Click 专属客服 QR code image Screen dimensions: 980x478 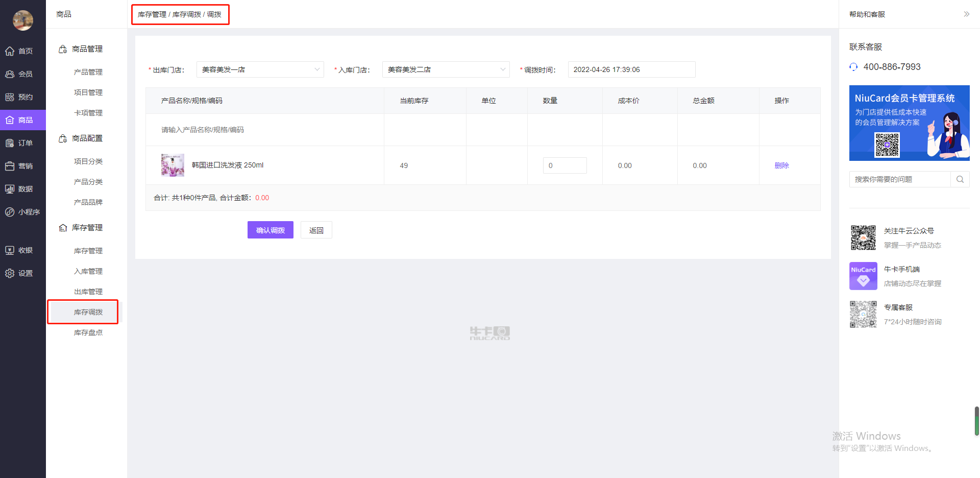(x=863, y=314)
